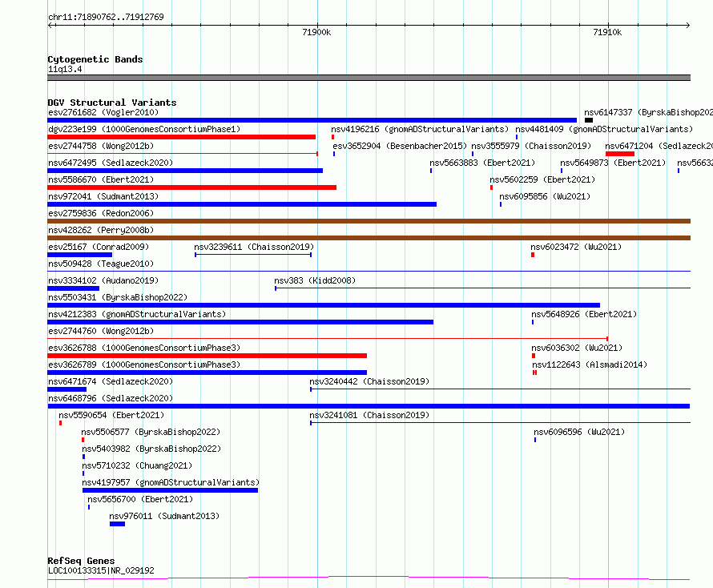Click nsv5506577 (ByrskaBishop2022) label
The width and height of the screenshot is (713, 588).
[151, 432]
